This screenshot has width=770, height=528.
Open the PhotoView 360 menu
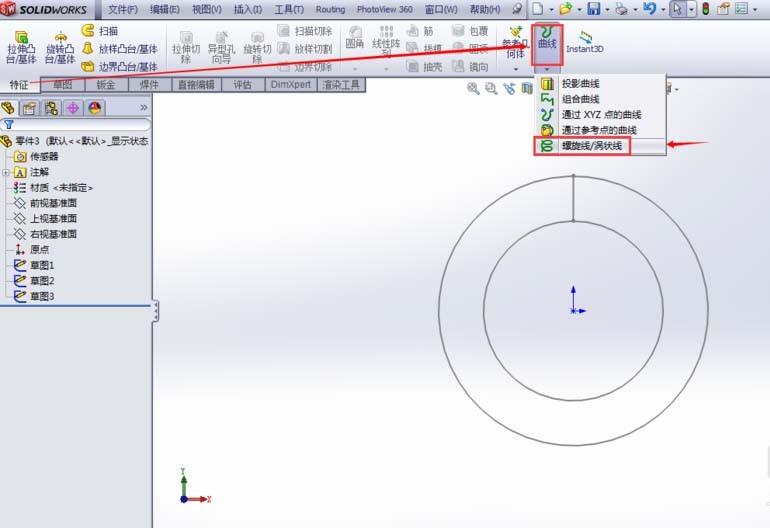point(385,9)
